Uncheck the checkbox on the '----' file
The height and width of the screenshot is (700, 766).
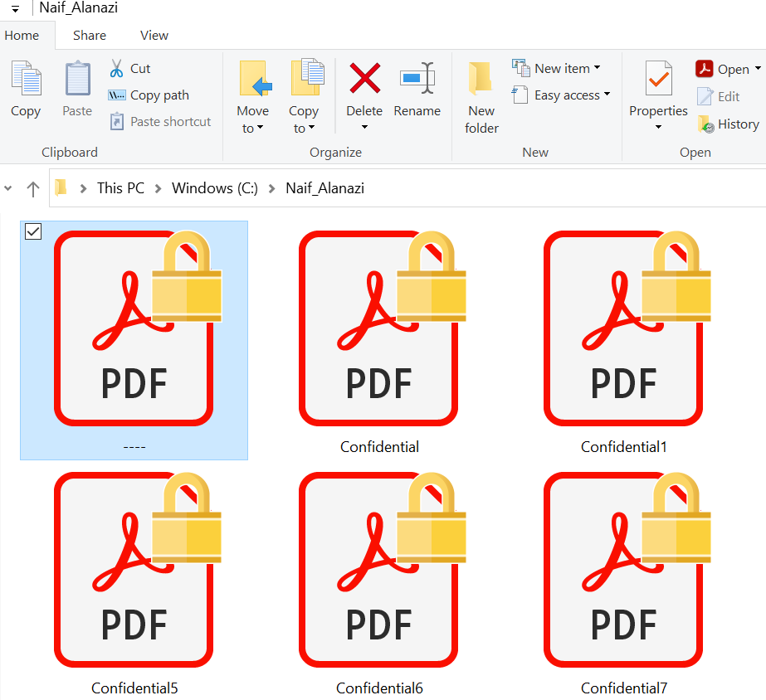click(x=33, y=231)
